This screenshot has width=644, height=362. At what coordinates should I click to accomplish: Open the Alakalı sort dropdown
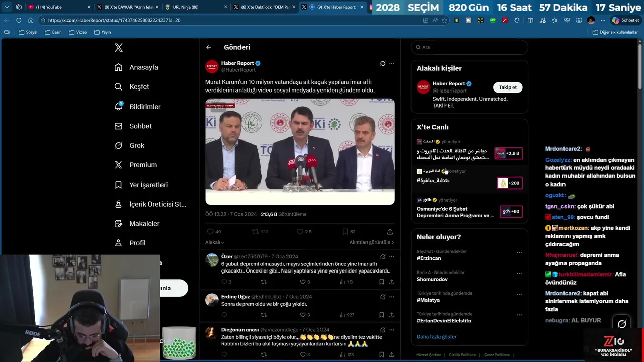point(215,242)
